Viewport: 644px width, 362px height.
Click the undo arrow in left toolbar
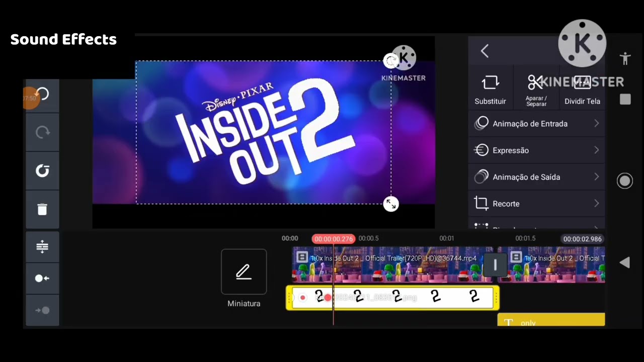(x=43, y=94)
